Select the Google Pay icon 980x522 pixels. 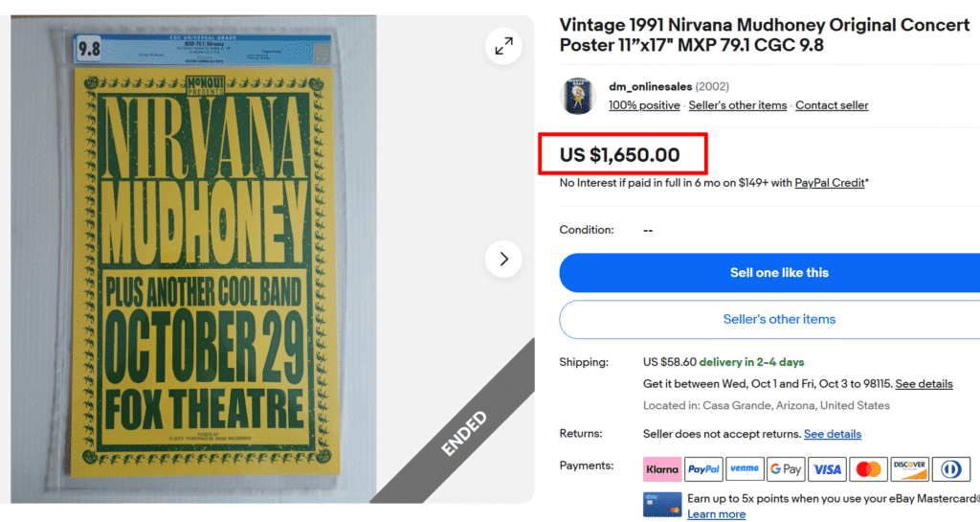786,469
